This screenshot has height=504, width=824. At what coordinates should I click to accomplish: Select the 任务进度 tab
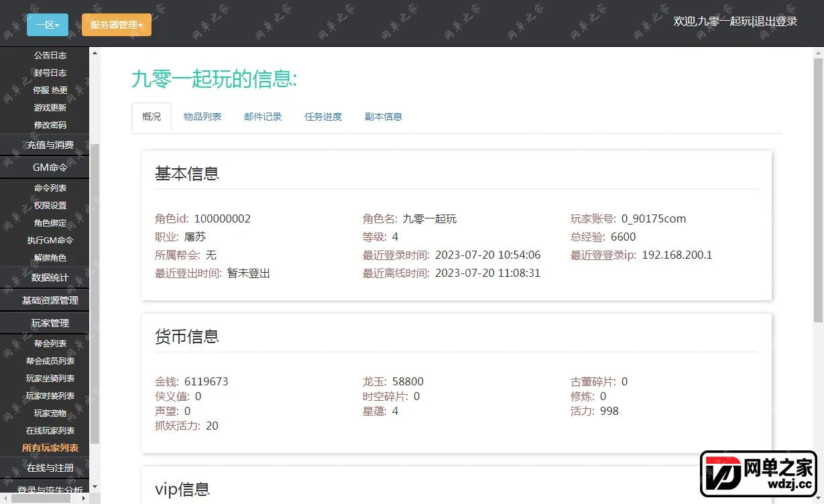click(x=323, y=117)
